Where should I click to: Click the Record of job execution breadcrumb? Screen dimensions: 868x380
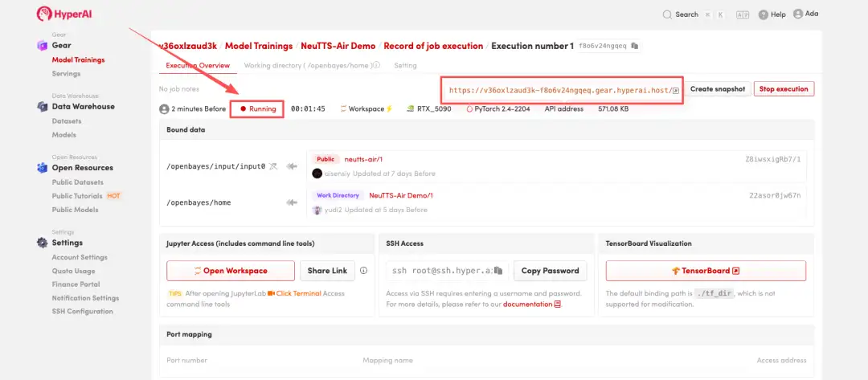click(433, 46)
